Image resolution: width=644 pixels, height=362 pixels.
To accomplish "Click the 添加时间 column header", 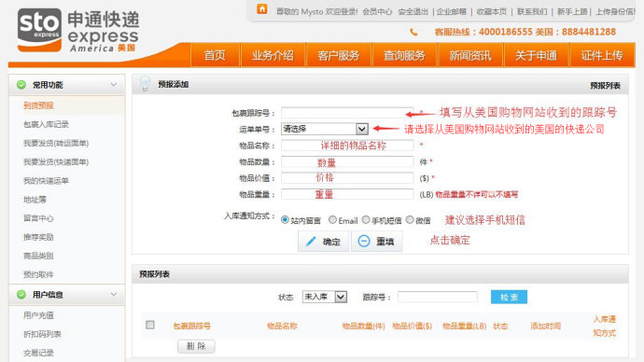I will (545, 327).
